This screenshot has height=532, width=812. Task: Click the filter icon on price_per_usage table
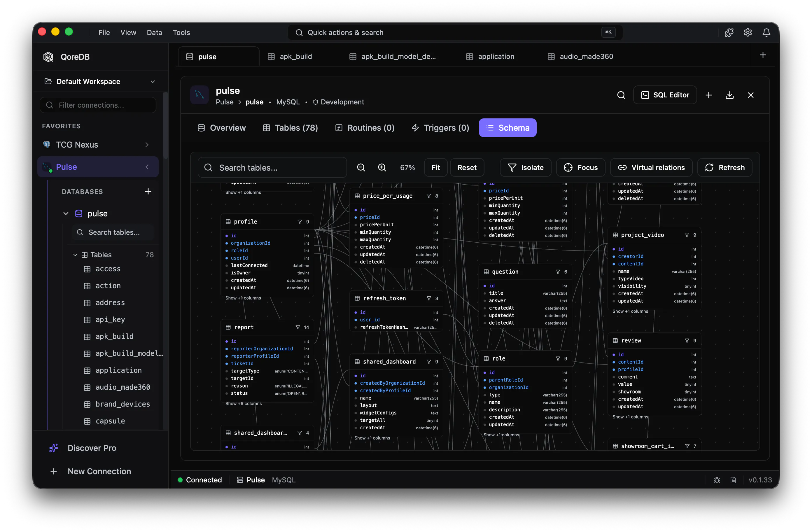coord(428,196)
